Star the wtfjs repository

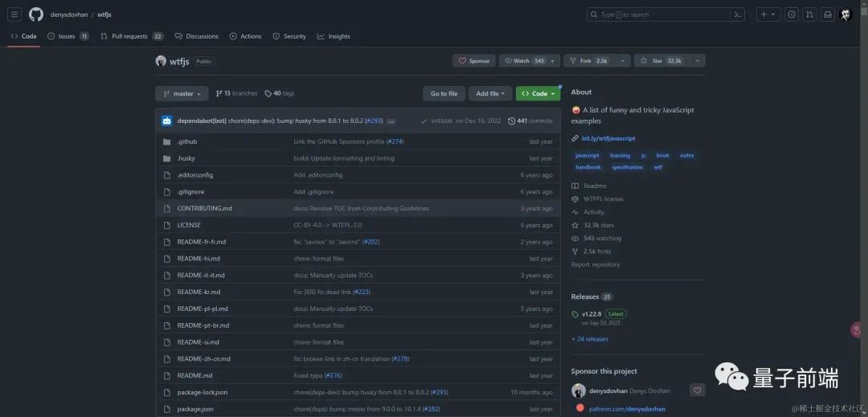tap(661, 61)
